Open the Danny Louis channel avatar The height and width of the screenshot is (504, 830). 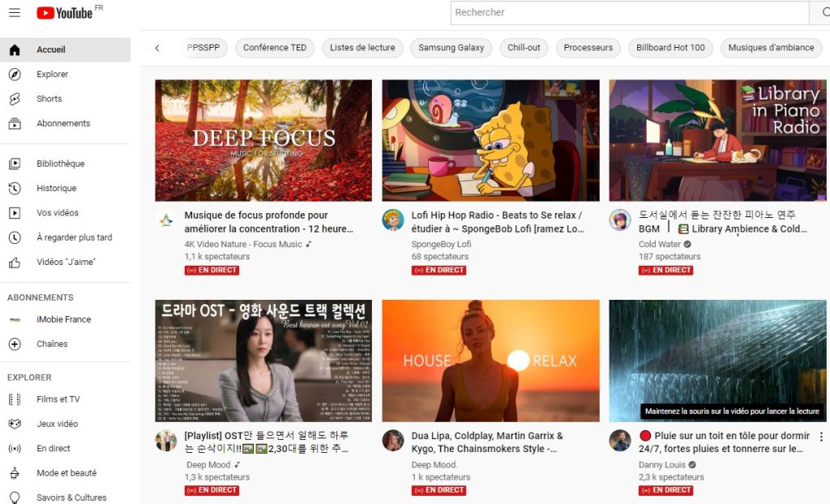tap(620, 441)
